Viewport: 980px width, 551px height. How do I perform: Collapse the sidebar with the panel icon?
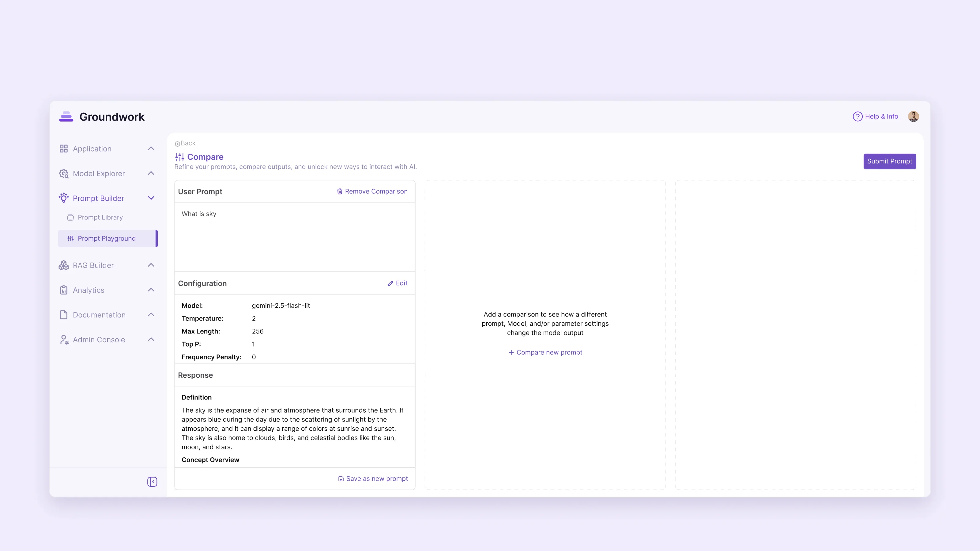152,482
